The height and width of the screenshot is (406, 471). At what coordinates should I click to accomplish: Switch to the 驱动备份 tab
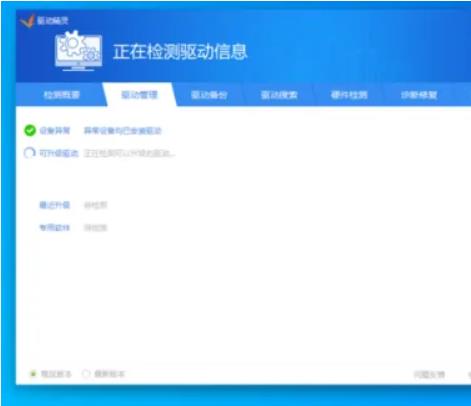pos(209,95)
